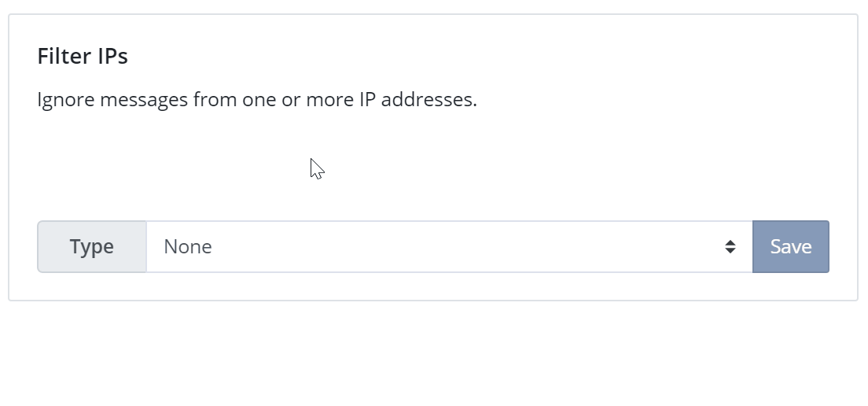Click the None value text
The image size is (868, 406).
coord(188,246)
